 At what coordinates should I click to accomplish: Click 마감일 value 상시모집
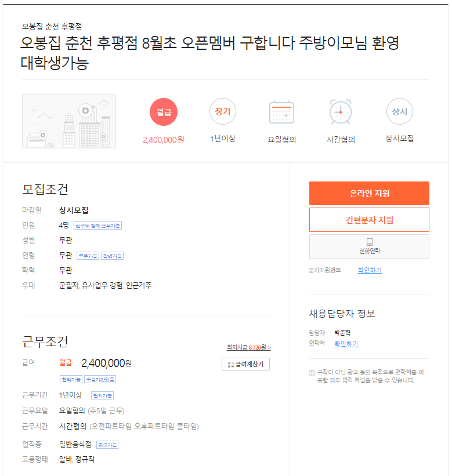click(x=74, y=210)
